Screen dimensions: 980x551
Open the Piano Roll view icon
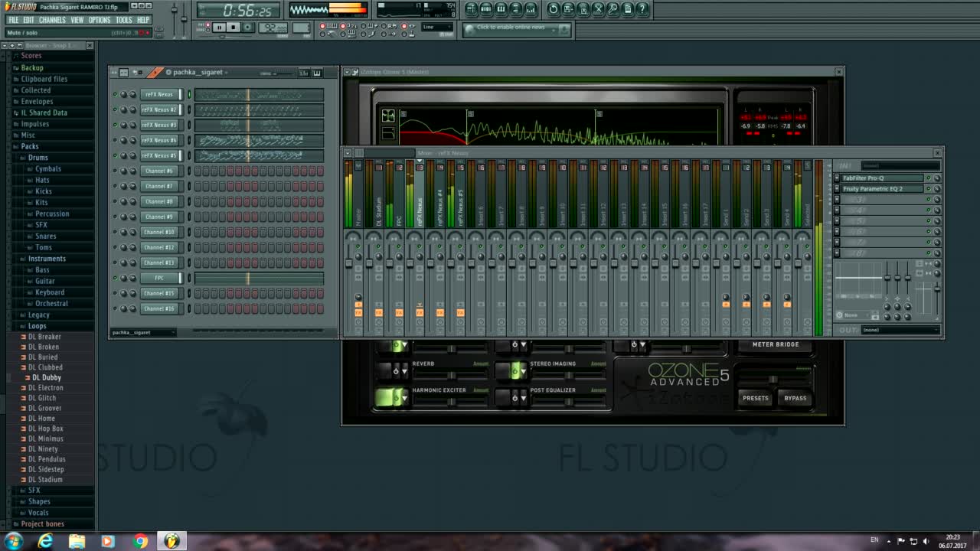coord(501,9)
